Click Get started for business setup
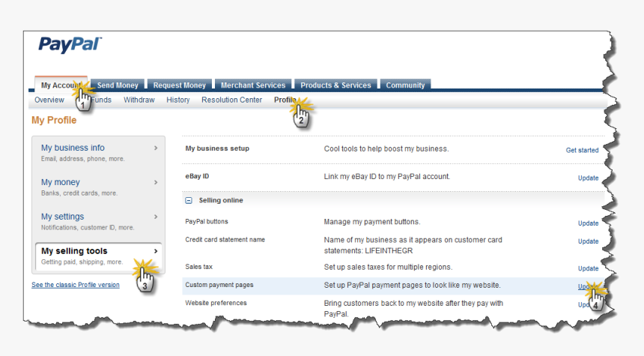Viewport: 644px width, 356px height. 582,151
